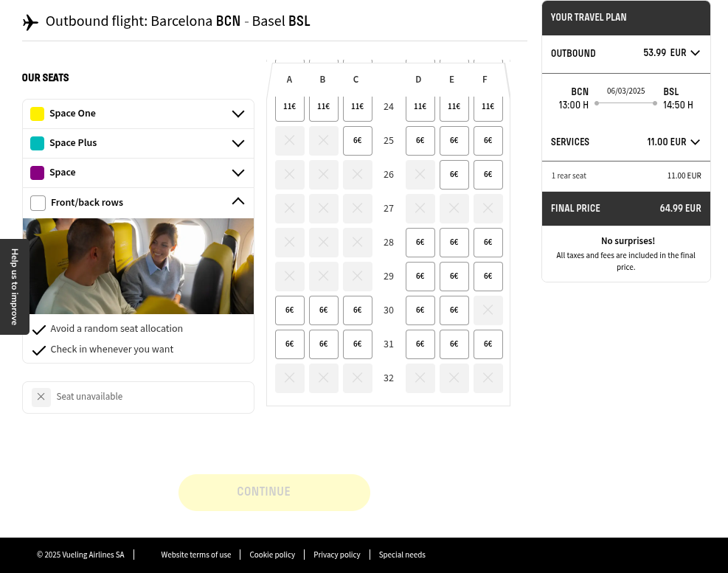Choose seat 26E for 6€
Screen dimensions: 728x573
click(454, 175)
